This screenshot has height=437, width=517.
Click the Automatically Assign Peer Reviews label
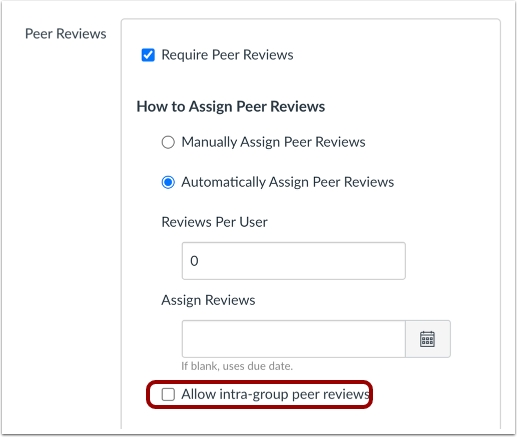pyautogui.click(x=288, y=182)
